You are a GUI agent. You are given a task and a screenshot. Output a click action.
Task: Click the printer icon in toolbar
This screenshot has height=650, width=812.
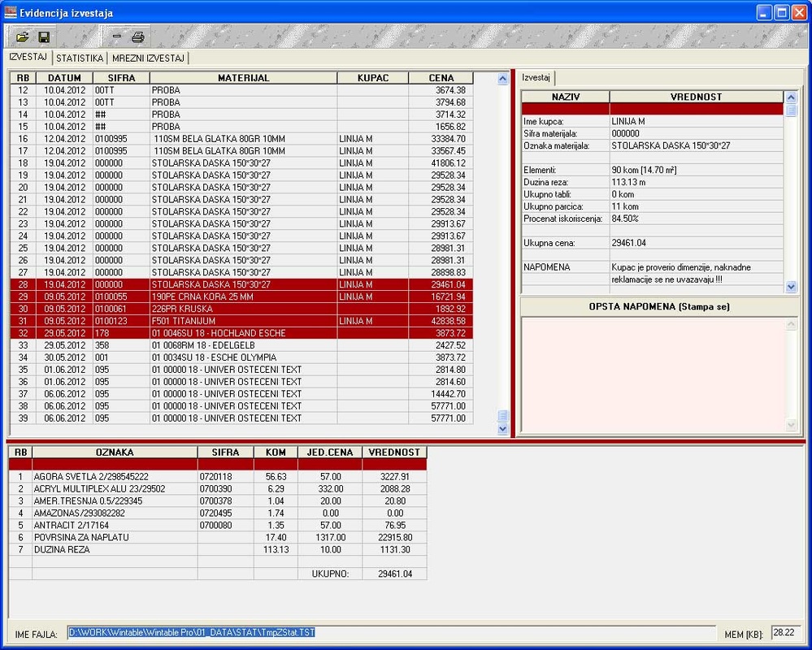138,37
